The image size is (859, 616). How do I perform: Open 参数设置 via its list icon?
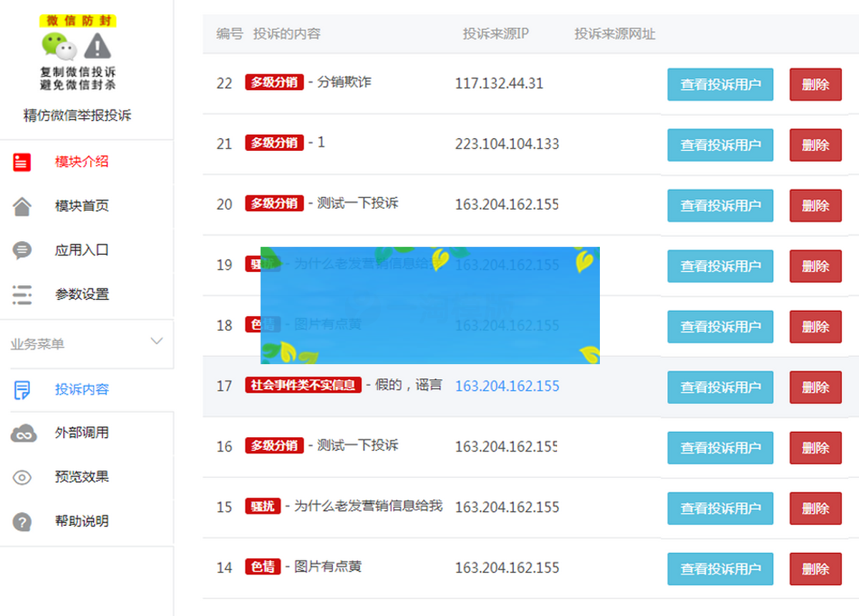click(21, 294)
